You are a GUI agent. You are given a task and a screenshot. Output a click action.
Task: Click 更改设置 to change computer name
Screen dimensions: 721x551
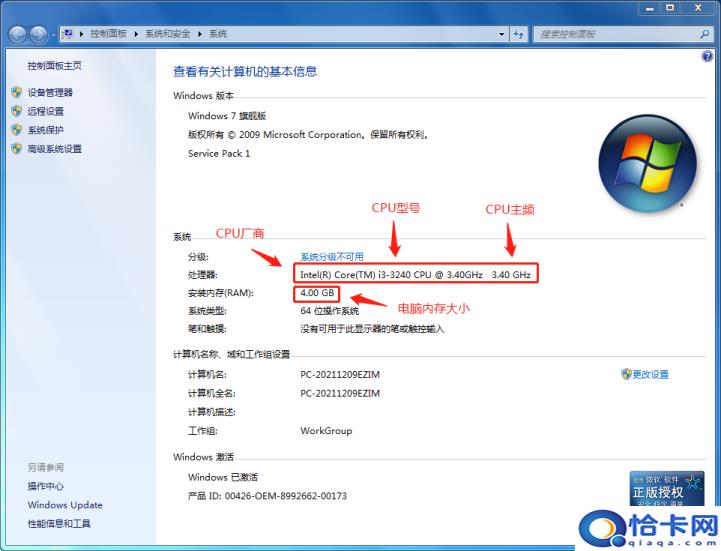click(651, 374)
